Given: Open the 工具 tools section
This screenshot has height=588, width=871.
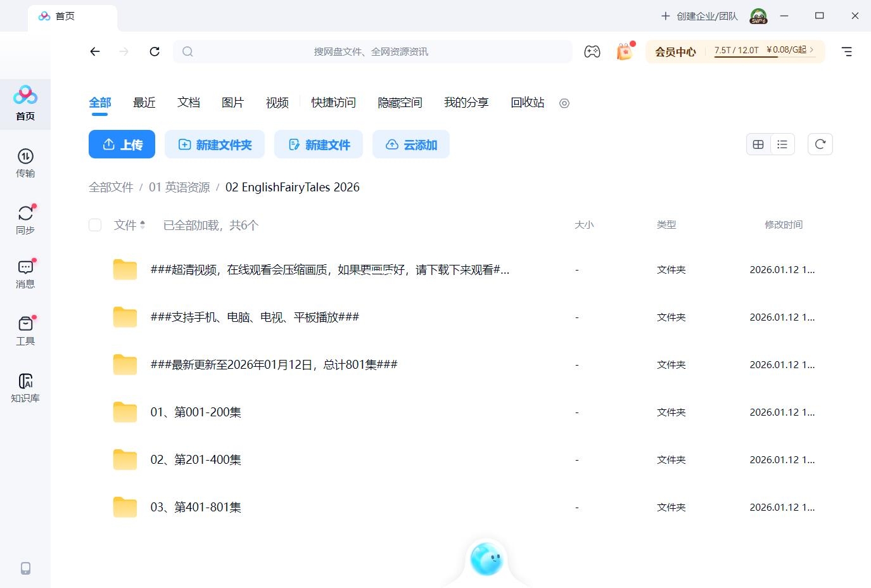Looking at the screenshot, I should pyautogui.click(x=25, y=330).
